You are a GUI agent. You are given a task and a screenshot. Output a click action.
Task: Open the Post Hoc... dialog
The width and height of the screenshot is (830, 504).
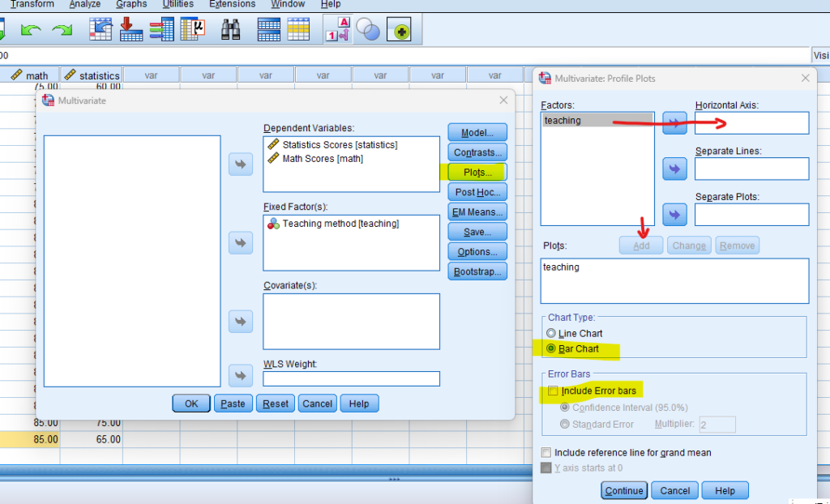coord(477,192)
